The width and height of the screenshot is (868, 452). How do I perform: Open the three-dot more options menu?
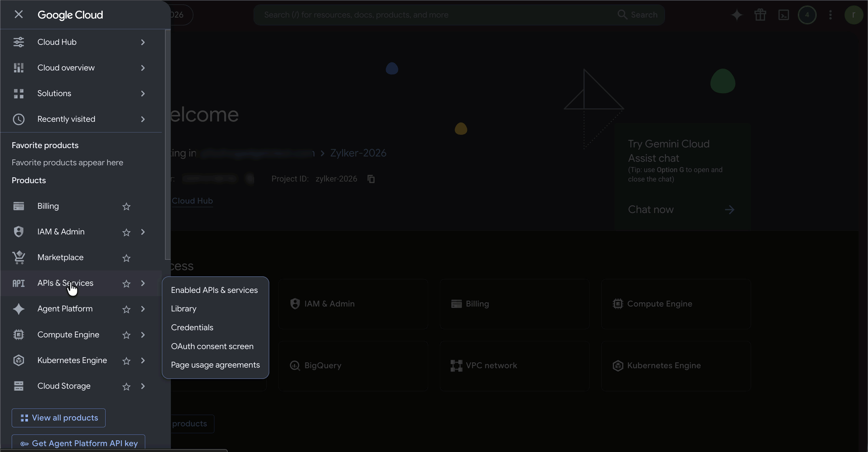[830, 15]
